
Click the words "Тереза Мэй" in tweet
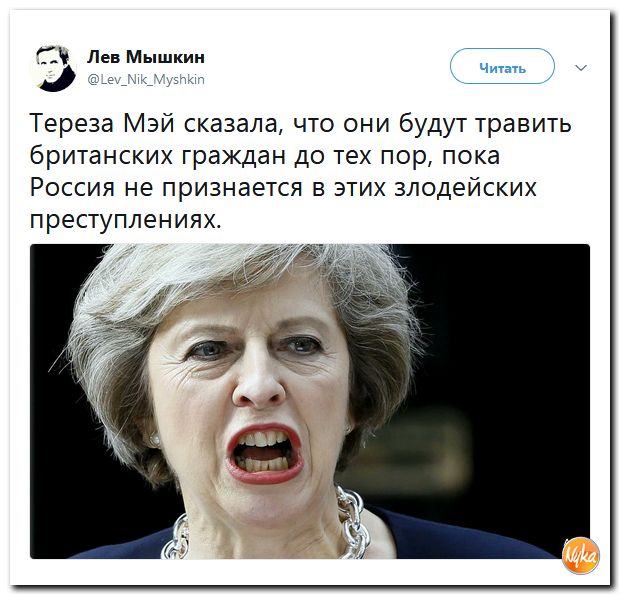pyautogui.click(x=102, y=123)
